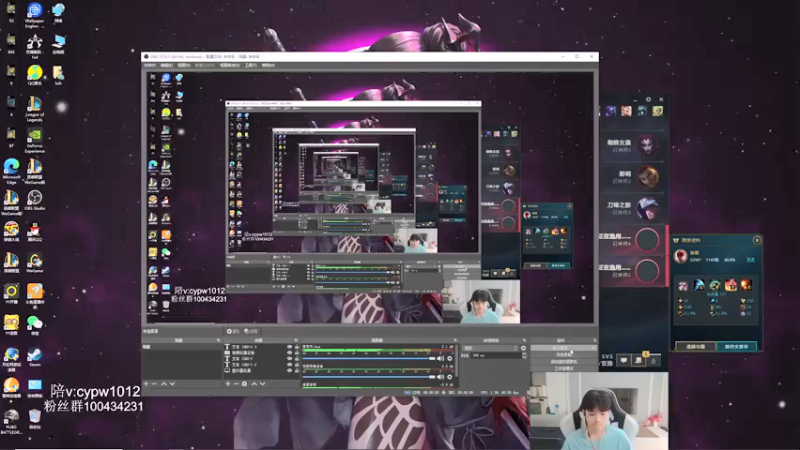The height and width of the screenshot is (450, 800).
Task: Mute the first audio mixer channel
Action: (x=440, y=359)
